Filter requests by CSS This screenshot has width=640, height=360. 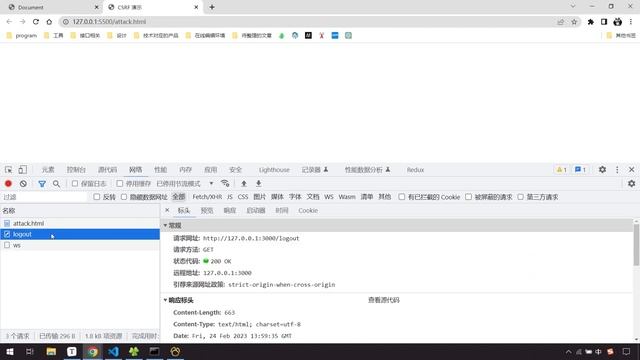tap(243, 197)
